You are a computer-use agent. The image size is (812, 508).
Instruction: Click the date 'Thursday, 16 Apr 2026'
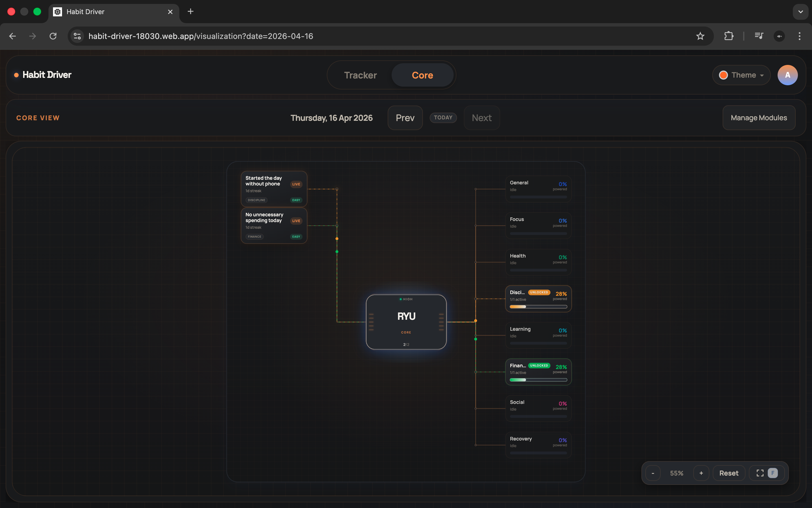pos(332,118)
